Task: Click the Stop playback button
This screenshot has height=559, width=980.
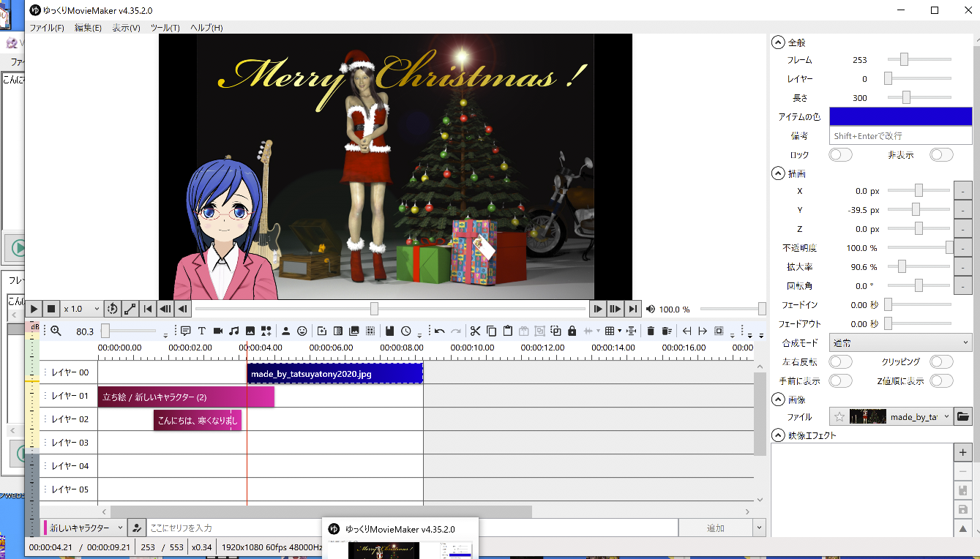Action: coord(51,309)
